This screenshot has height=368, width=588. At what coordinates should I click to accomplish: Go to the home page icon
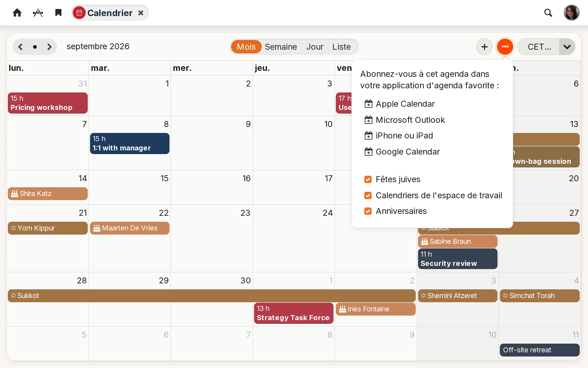click(17, 13)
